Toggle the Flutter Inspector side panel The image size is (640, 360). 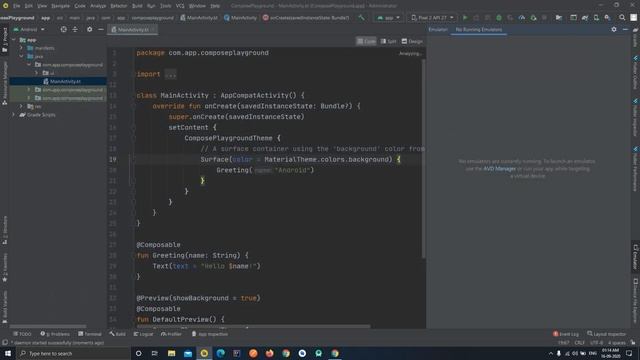click(636, 118)
